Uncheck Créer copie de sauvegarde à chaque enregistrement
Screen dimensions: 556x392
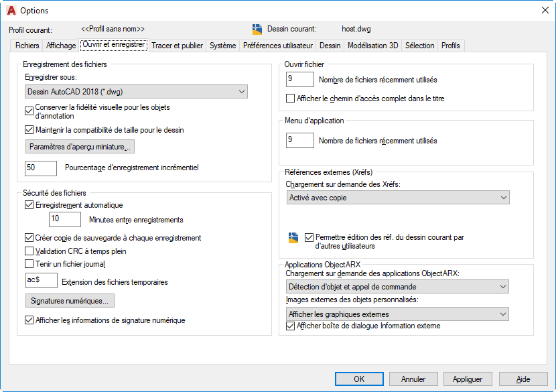tap(29, 237)
